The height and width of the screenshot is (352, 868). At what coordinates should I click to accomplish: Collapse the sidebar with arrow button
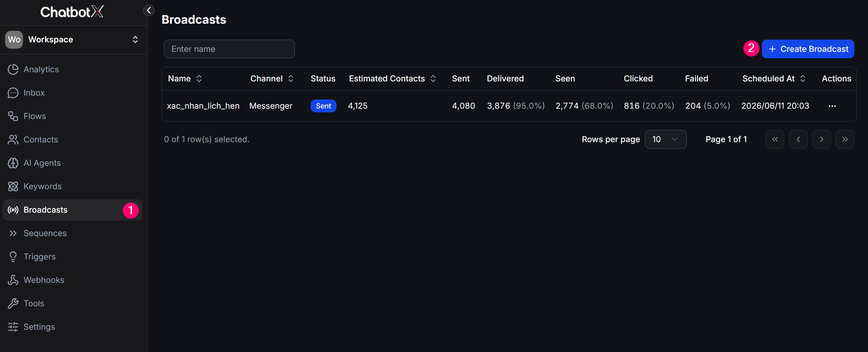[x=148, y=11]
